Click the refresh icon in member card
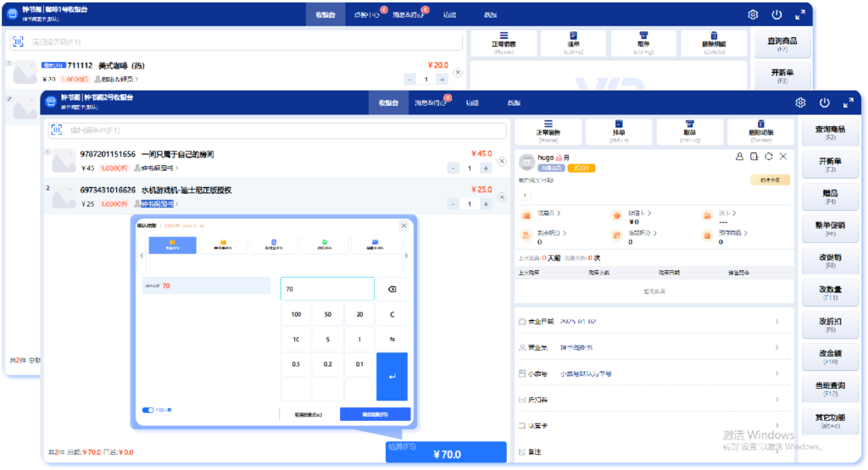The width and height of the screenshot is (868, 470). tap(768, 157)
